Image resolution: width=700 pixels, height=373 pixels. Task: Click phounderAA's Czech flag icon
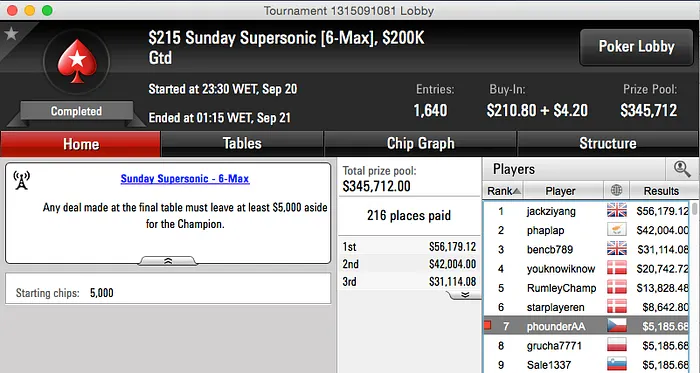[x=617, y=326]
